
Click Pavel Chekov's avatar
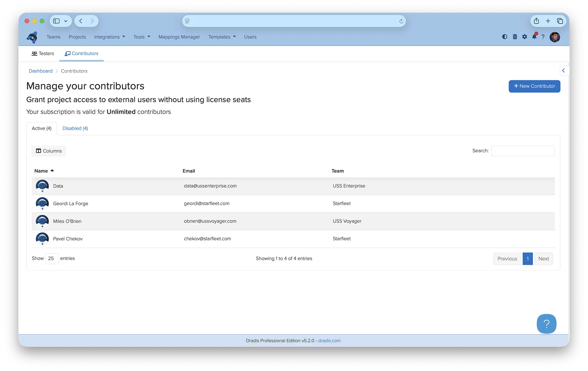[x=42, y=239]
